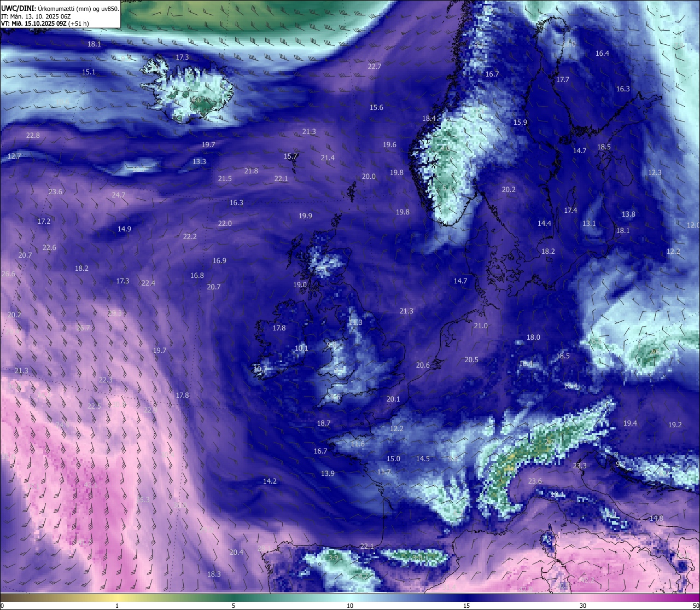Click the 16.9 value on the map
This screenshot has height=610, width=700.
pos(219,261)
